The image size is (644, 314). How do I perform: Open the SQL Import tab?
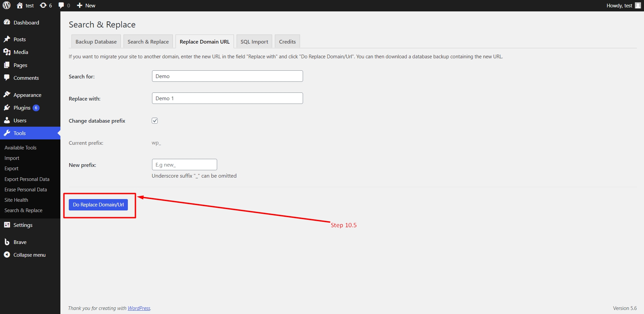pos(254,42)
